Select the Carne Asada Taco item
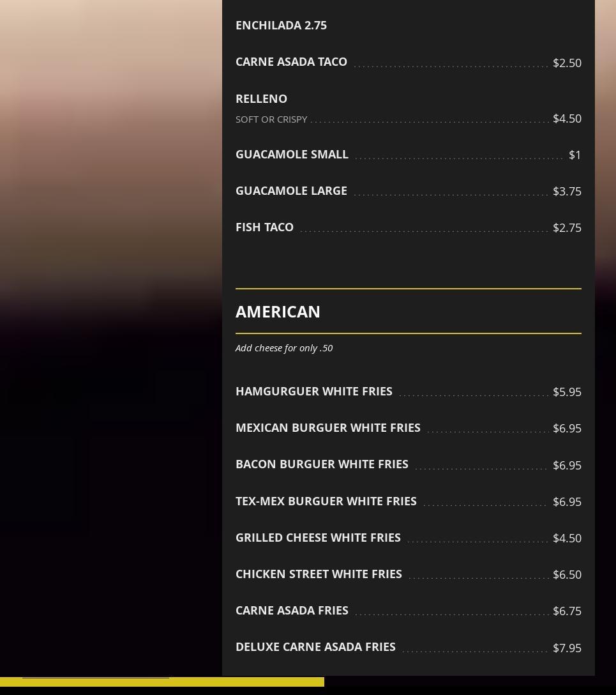 tap(291, 62)
